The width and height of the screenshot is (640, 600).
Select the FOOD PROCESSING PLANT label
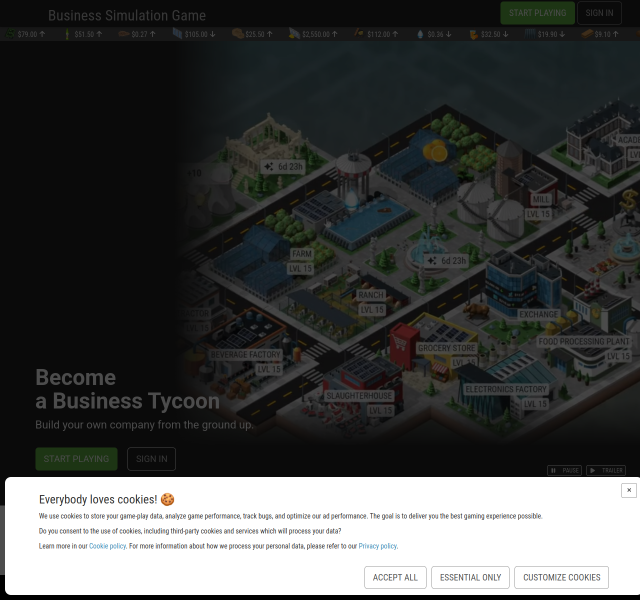click(x=584, y=342)
